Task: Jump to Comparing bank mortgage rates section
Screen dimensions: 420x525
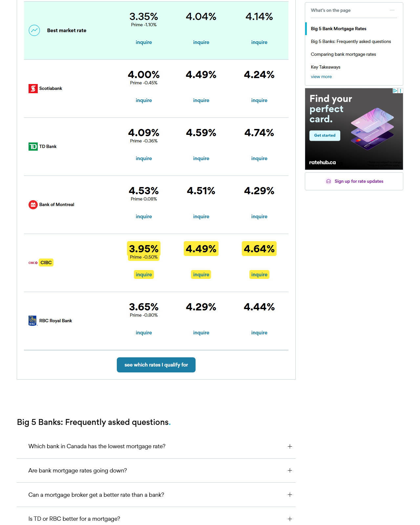Action: pyautogui.click(x=343, y=54)
